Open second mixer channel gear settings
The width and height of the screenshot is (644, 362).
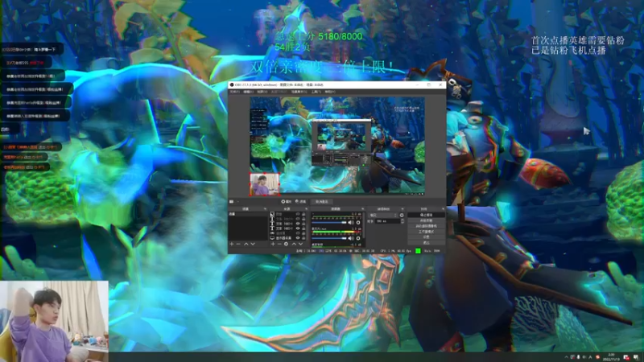[358, 238]
